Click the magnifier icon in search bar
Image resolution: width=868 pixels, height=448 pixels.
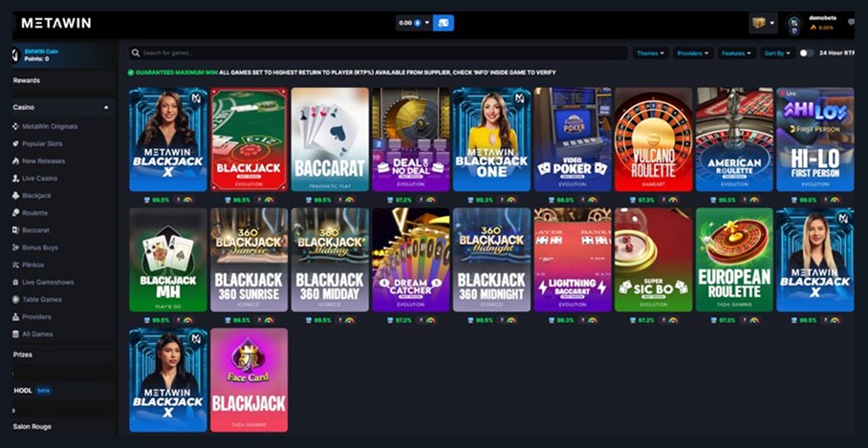point(136,53)
